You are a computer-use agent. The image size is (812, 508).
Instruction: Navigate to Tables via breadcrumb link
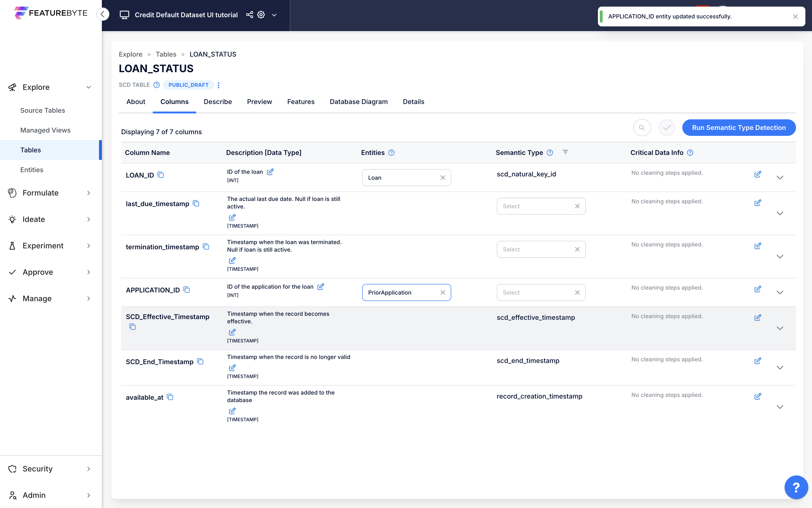tap(166, 54)
